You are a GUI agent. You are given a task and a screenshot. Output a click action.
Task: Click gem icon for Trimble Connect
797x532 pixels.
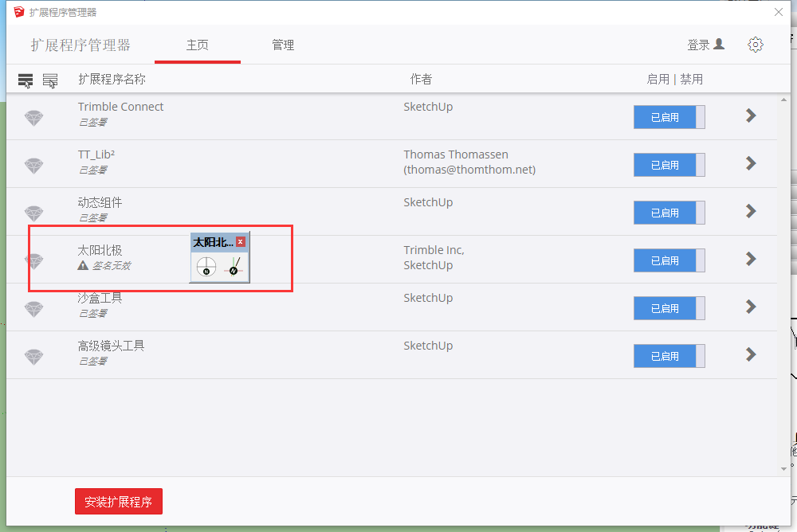point(34,118)
